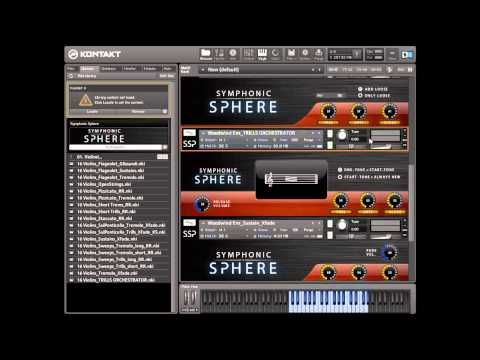The height and width of the screenshot is (360, 480).
Task: Open the multi preset dropdown arrow
Action: point(203,70)
